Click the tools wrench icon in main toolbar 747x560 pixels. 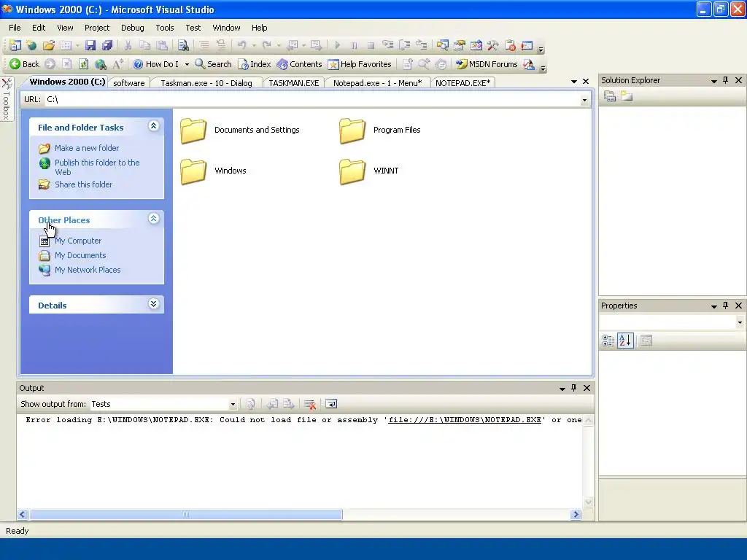coord(492,45)
